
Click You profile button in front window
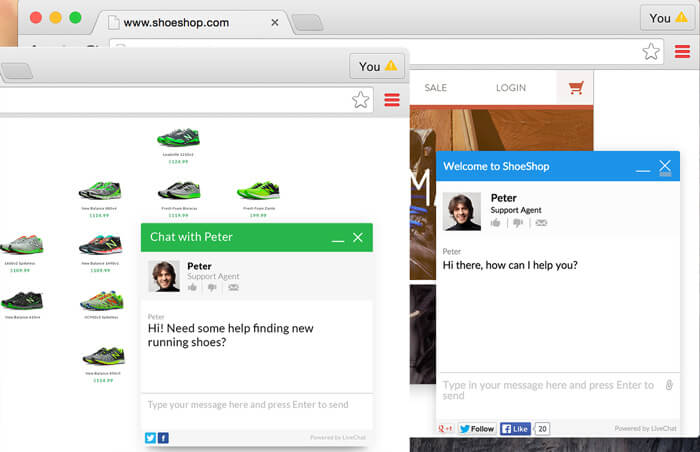coord(377,66)
